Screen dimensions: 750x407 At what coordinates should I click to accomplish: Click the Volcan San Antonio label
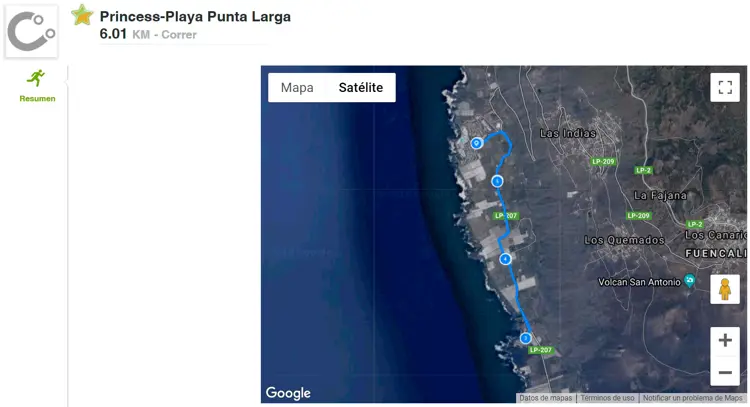[639, 282]
